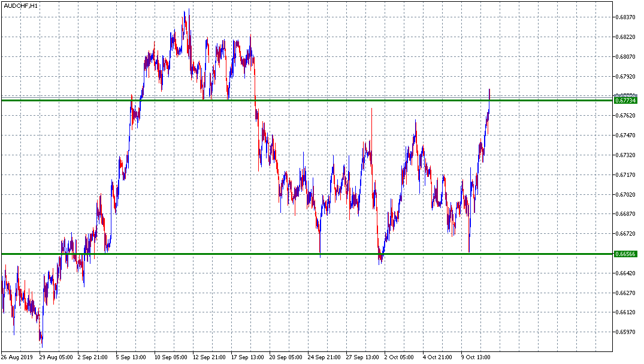The height and width of the screenshot is (364, 644).
Task: Click the 12 Sep 21:00 time label
Action: (209, 357)
